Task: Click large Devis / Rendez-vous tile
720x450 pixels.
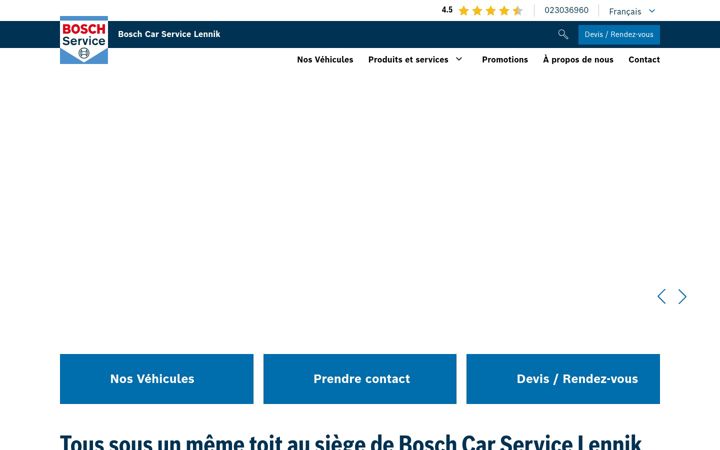Action: click(563, 379)
